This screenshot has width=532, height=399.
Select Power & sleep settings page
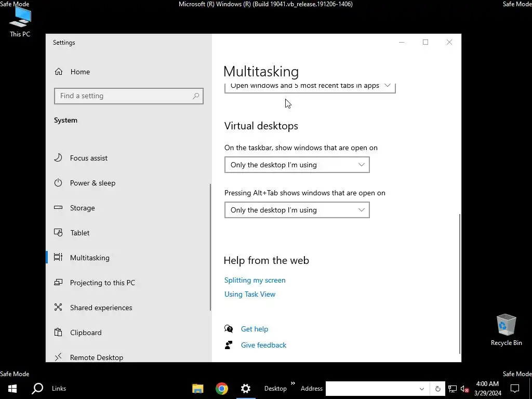(129, 183)
